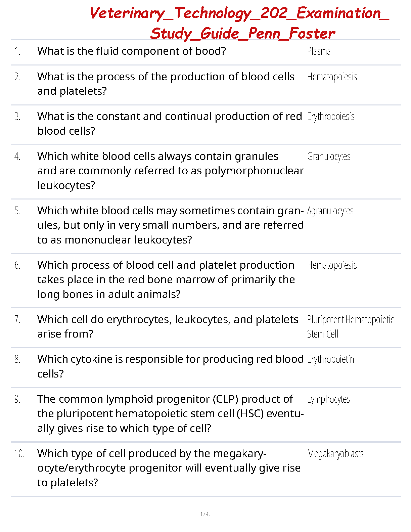Click the page indicator "1 / 43"

coord(205,514)
